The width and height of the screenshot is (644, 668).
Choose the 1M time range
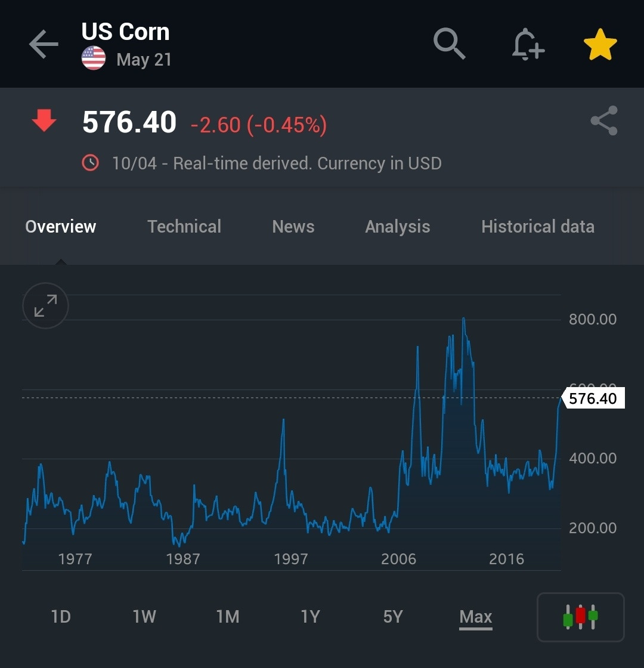tap(228, 617)
